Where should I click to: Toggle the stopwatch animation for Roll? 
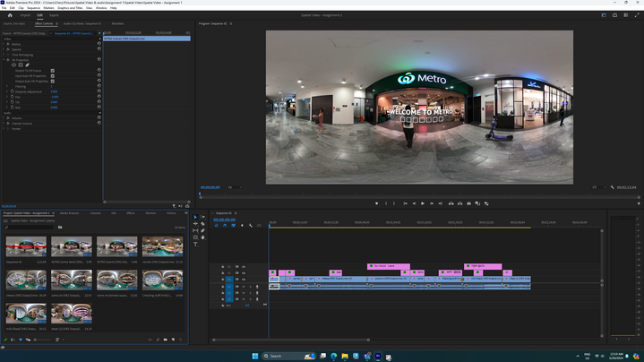click(13, 108)
